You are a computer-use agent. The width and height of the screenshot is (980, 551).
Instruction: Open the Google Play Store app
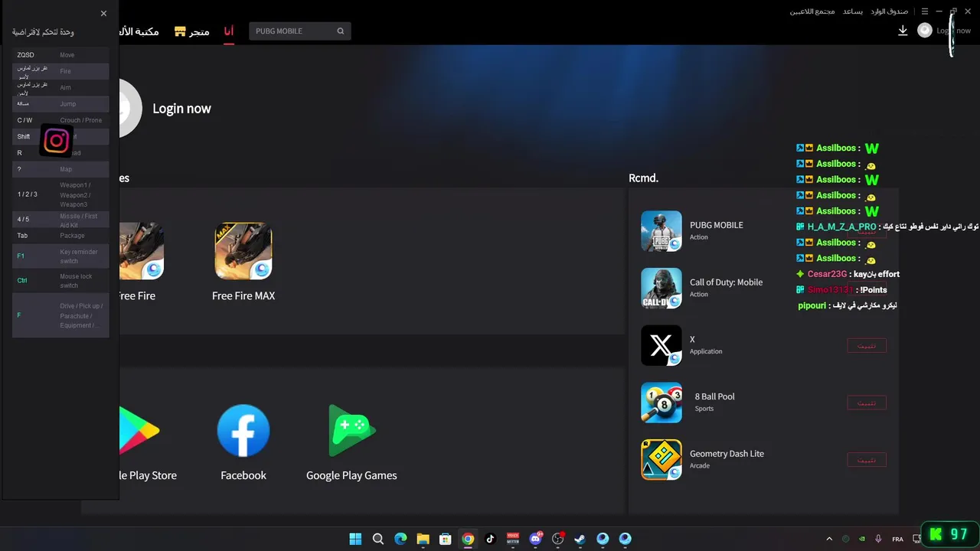pos(139,431)
